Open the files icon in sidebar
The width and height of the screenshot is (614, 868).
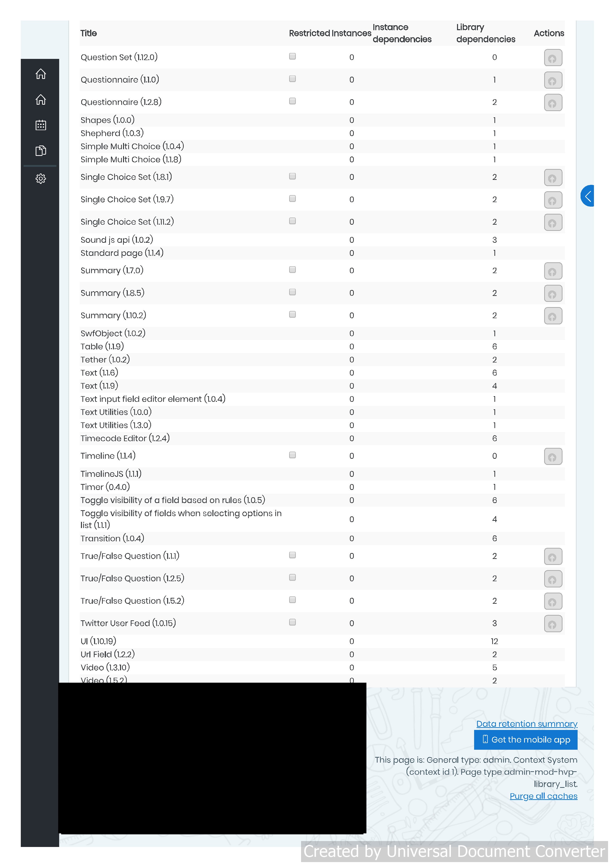click(x=40, y=150)
